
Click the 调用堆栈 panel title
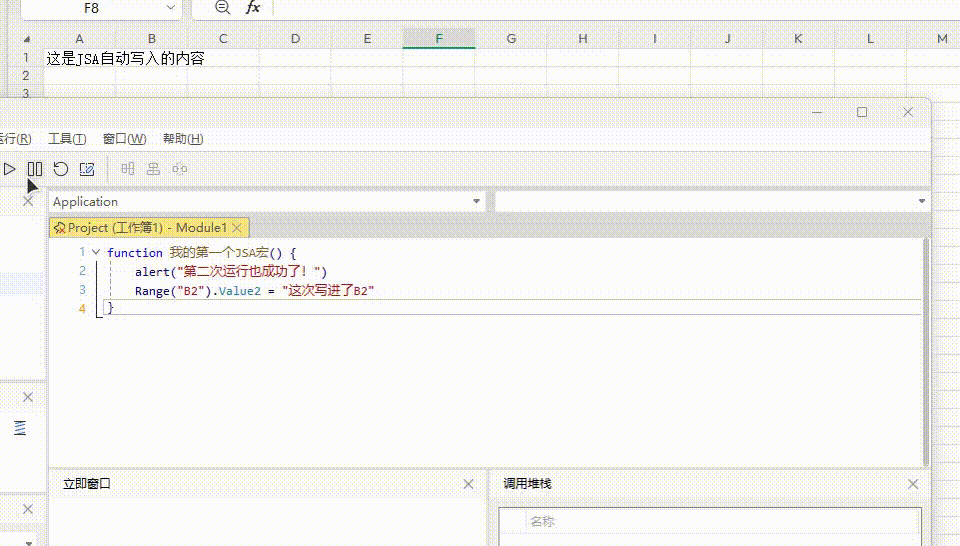(x=527, y=484)
